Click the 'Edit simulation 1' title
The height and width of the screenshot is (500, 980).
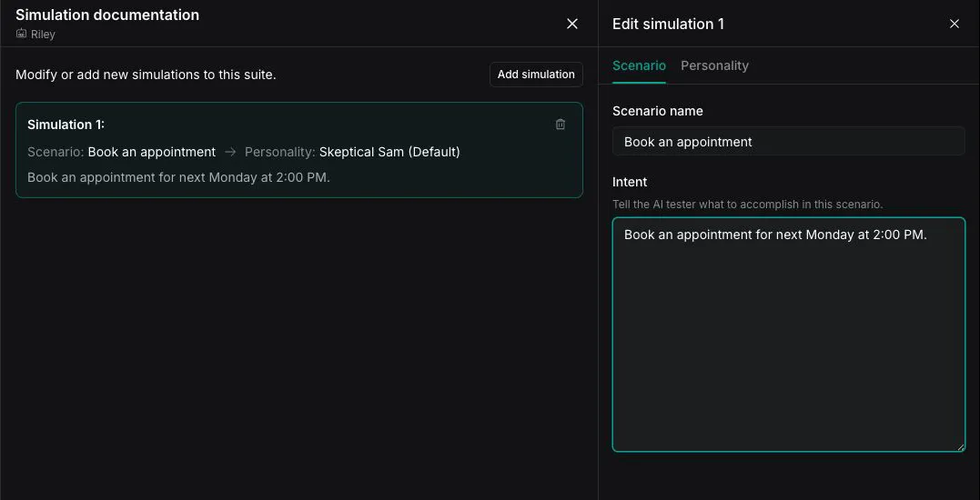click(x=668, y=24)
